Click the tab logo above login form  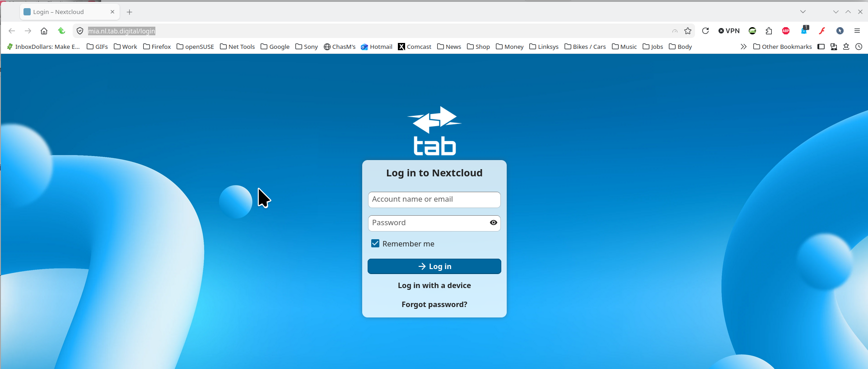434,131
